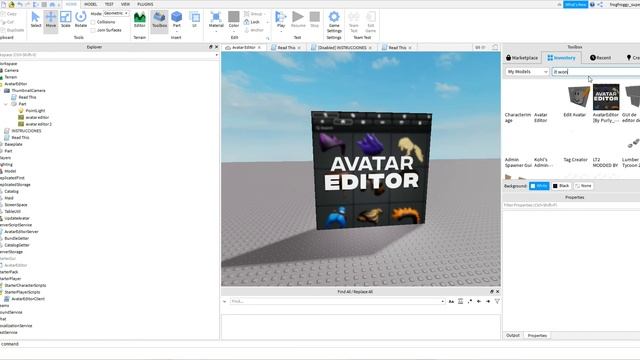Expand Play button dropdown arrow
Image resolution: width=640 pixels, height=360 pixels.
pos(281,31)
